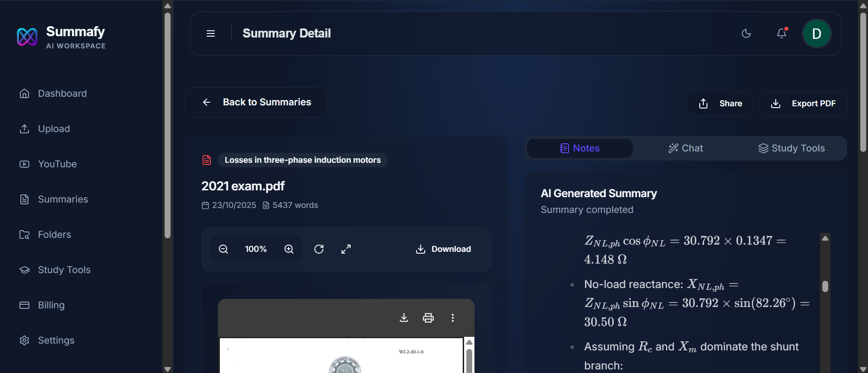Click the date 23/10/2025
The width and height of the screenshot is (868, 373).
click(234, 205)
